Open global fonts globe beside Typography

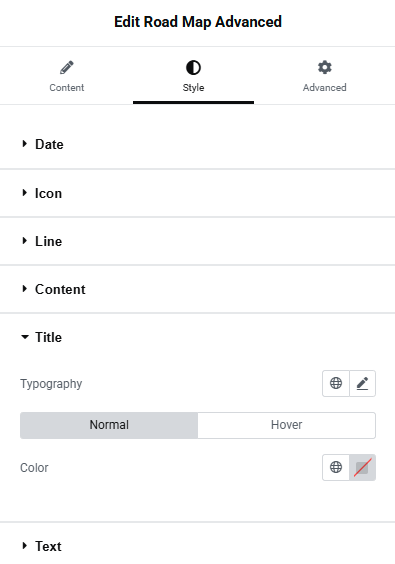[336, 383]
